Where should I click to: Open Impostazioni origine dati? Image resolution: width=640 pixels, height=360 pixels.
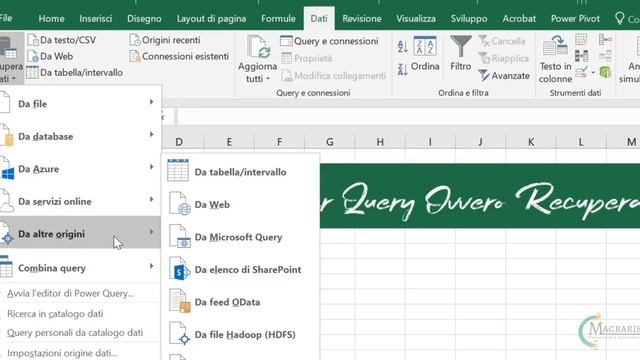click(x=62, y=353)
